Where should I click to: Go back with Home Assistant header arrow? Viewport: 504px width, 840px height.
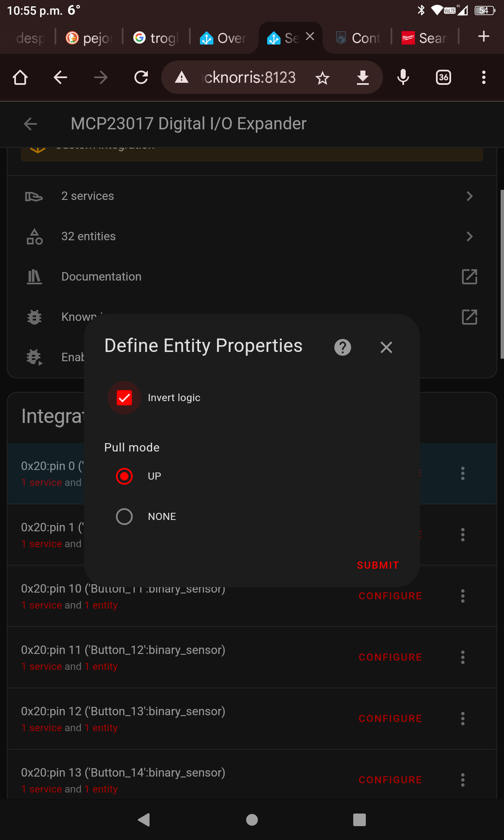pyautogui.click(x=31, y=124)
